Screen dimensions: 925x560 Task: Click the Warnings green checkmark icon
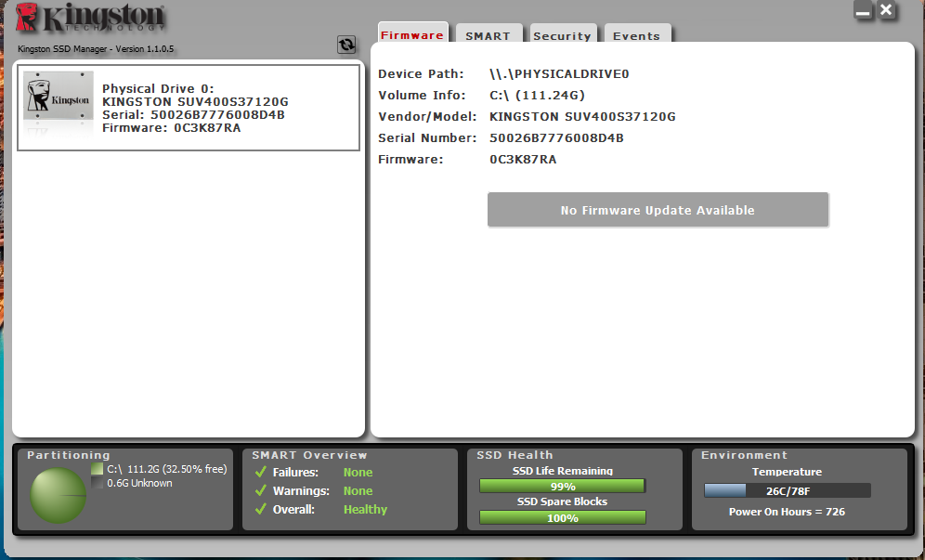261,490
